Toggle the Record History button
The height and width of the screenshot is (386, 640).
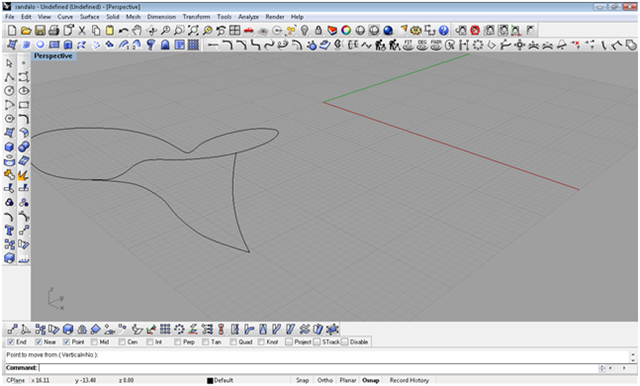coord(409,380)
